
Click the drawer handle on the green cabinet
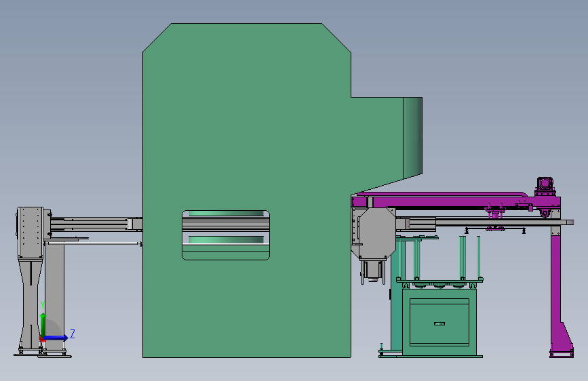point(439,323)
